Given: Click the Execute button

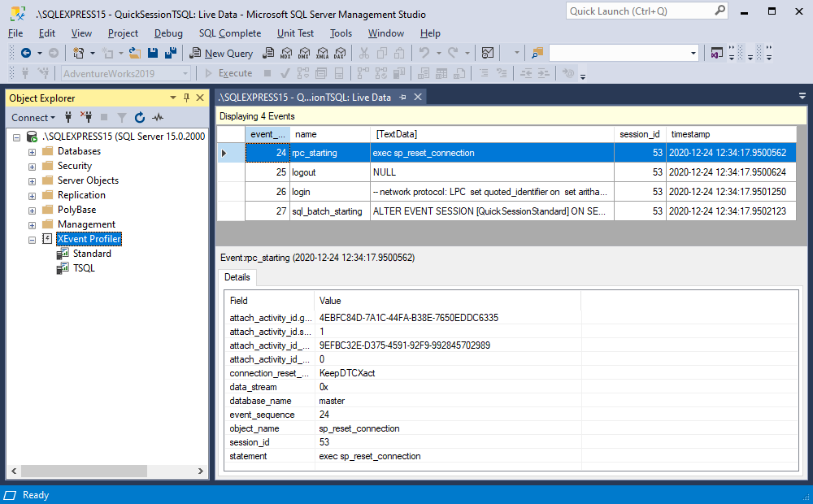Looking at the screenshot, I should [x=228, y=73].
